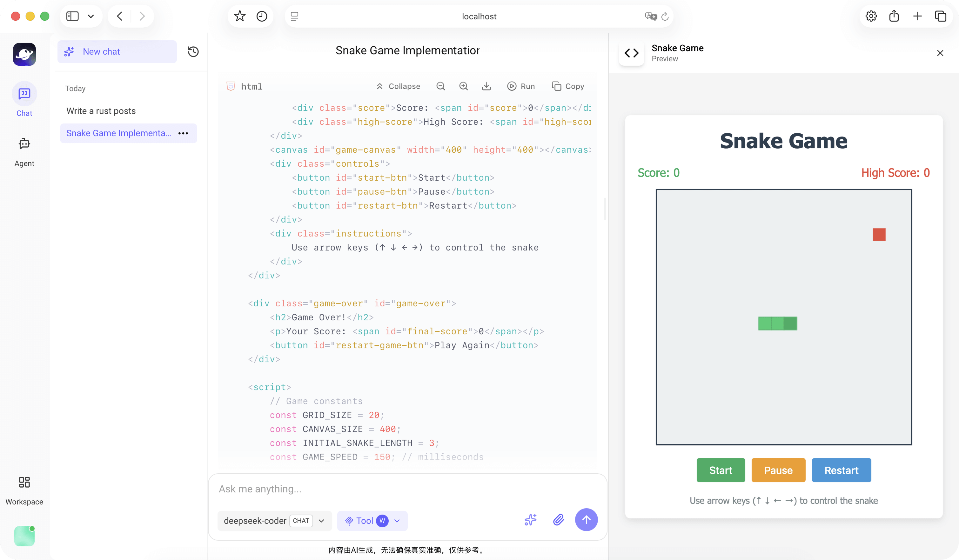
Task: Collapse the html code block
Action: click(398, 86)
